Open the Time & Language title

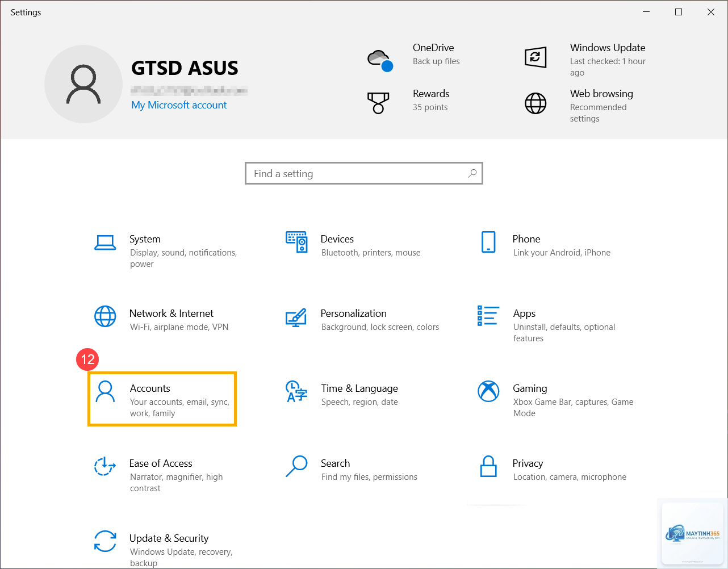coord(359,388)
